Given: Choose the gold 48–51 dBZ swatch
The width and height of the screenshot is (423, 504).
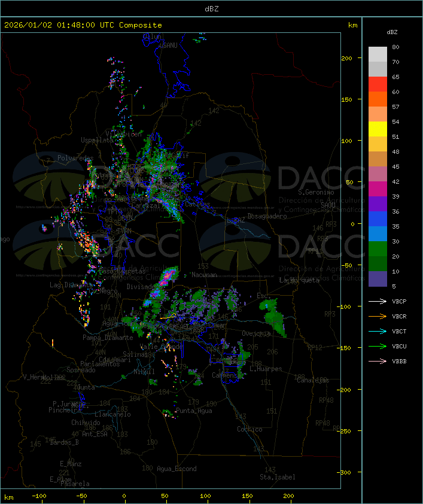Looking at the screenshot, I should 378,144.
